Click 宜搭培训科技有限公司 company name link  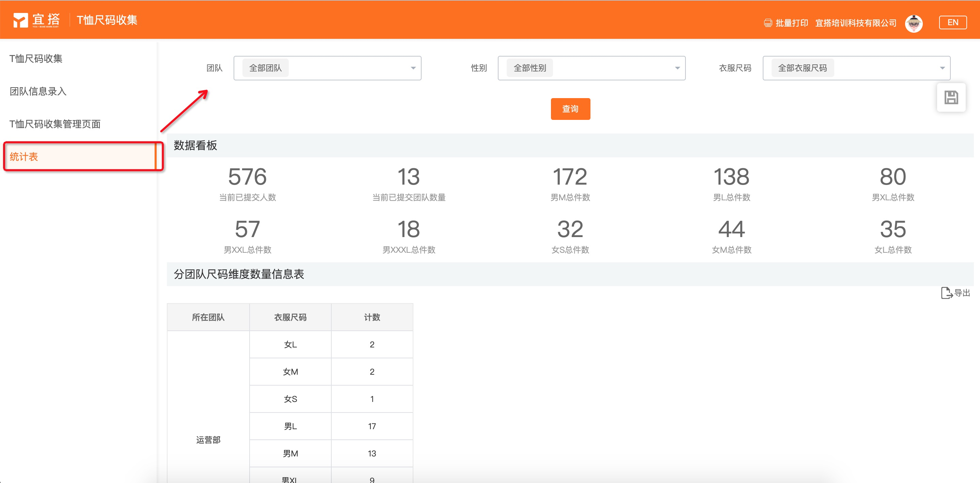[x=856, y=23]
